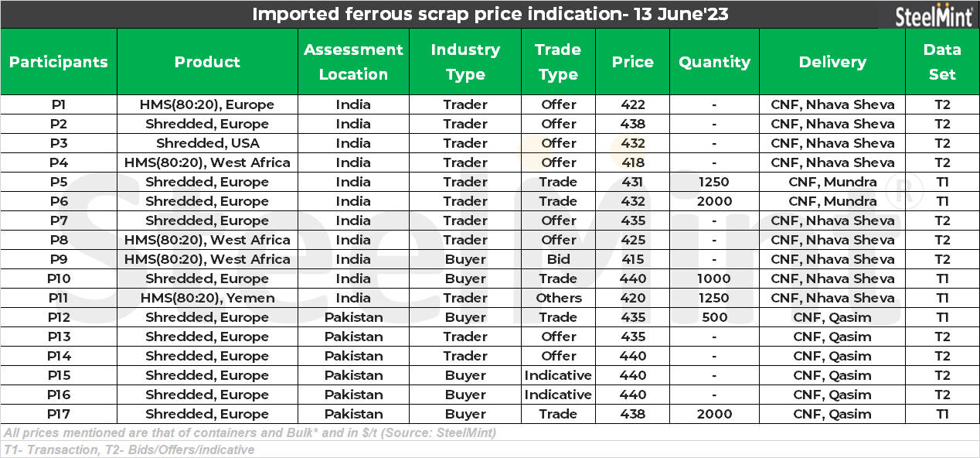The width and height of the screenshot is (980, 458).
Task: Select the "Bid" trade type cell
Action: point(558,259)
